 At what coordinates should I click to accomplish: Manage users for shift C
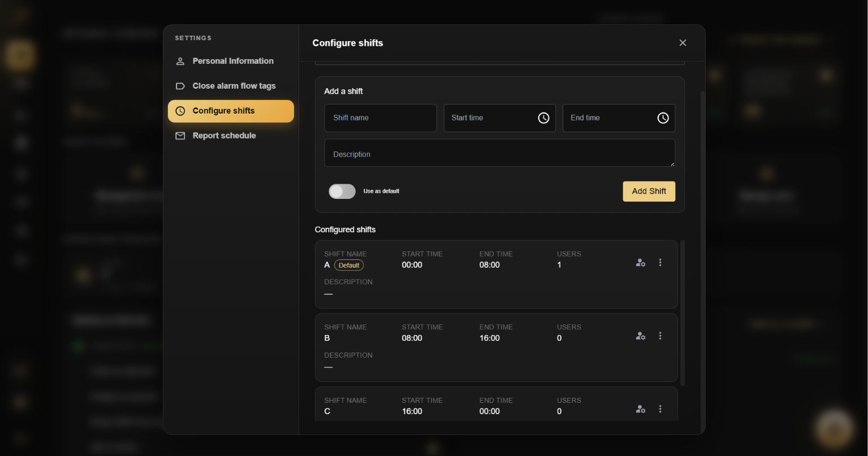coord(641,409)
